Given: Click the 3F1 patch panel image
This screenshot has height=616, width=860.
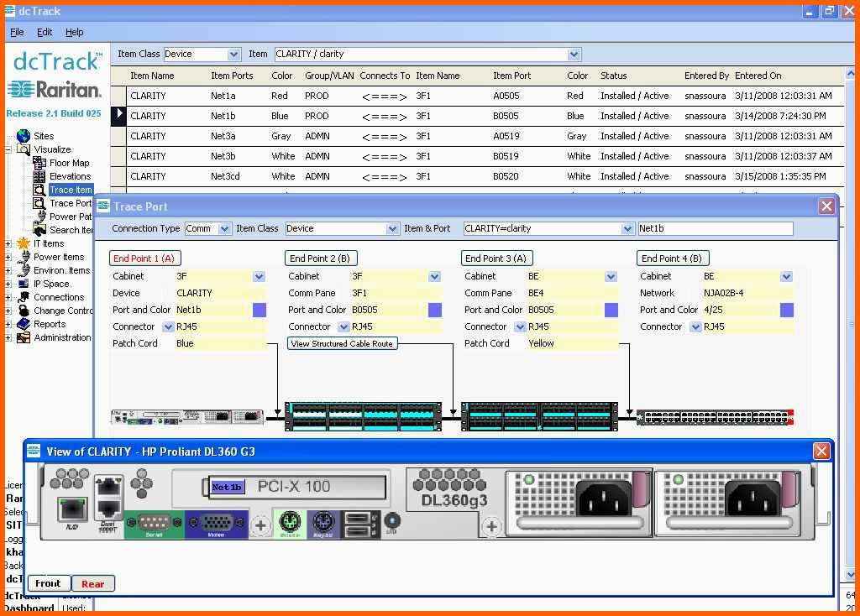Looking at the screenshot, I should (363, 416).
